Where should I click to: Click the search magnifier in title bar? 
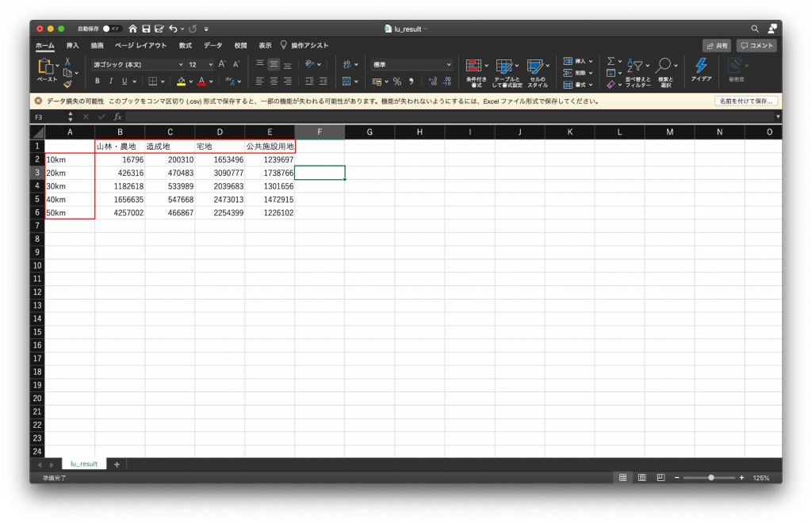tap(755, 29)
